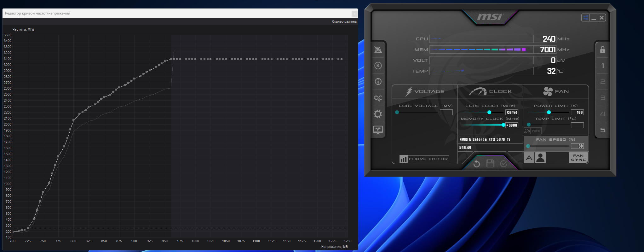This screenshot has width=644, height=252.
Task: Click the Power Limit slider handle
Action: 549,112
